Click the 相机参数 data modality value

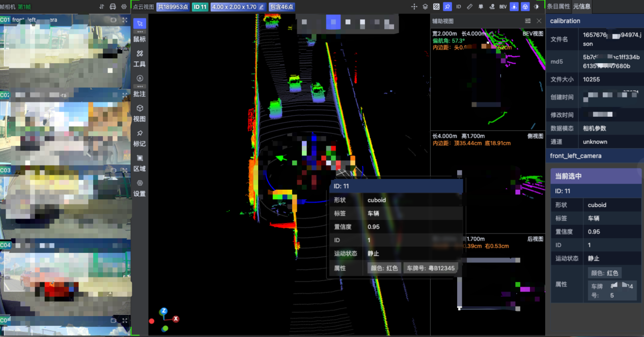pyautogui.click(x=595, y=128)
